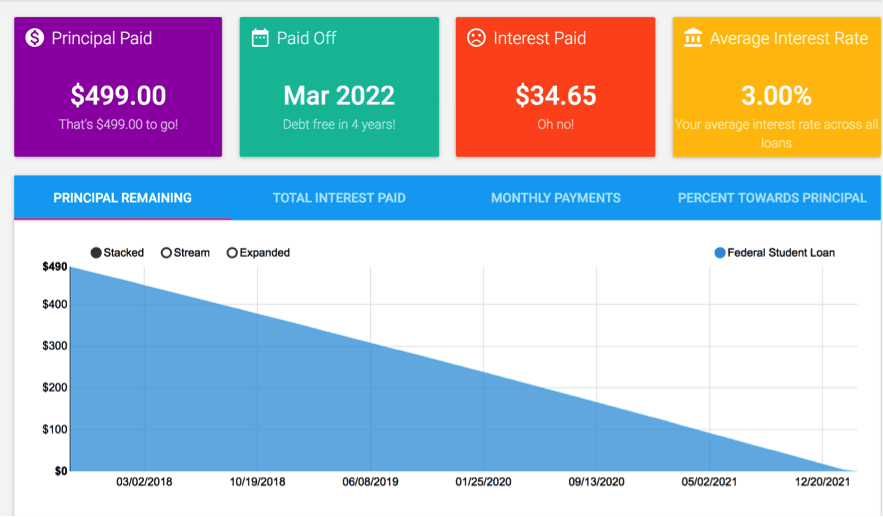Click the bank icon on Average Interest Rate
This screenshot has width=883, height=517.
tap(693, 38)
